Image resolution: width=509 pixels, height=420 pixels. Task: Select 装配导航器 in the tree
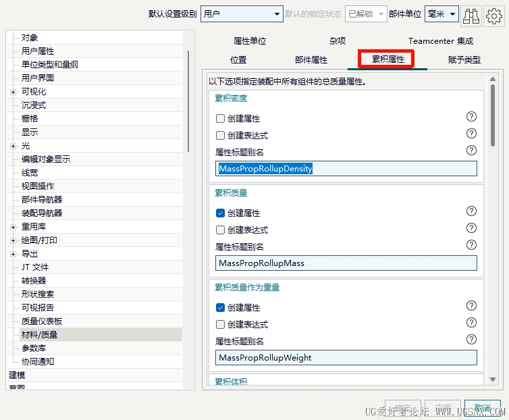pyautogui.click(x=42, y=213)
